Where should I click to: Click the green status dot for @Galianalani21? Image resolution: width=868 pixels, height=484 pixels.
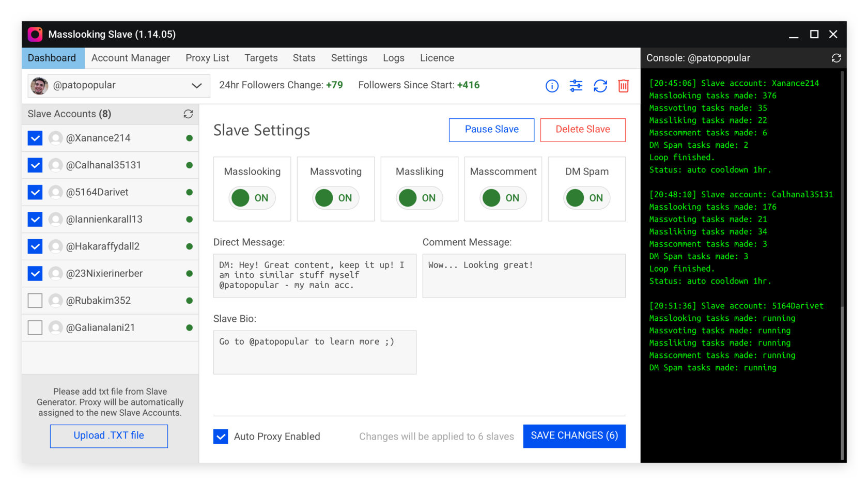(190, 328)
